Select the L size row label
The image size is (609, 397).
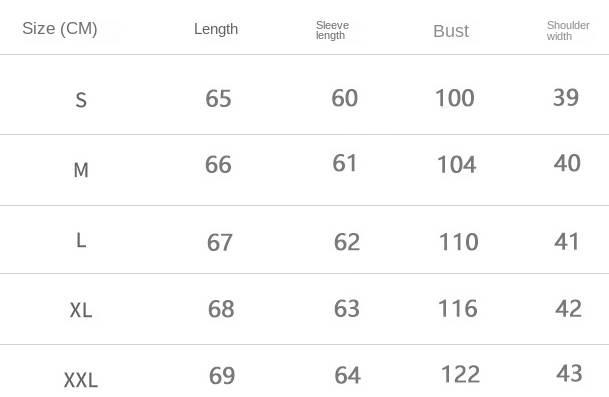click(81, 240)
